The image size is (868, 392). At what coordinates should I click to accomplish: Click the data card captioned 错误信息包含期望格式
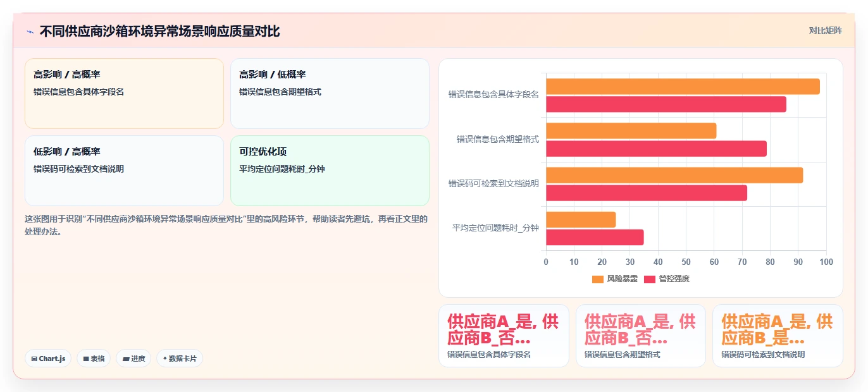[640, 336]
